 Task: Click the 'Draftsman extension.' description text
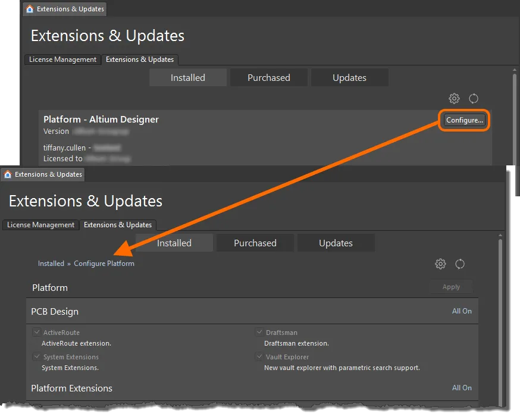[x=296, y=343]
